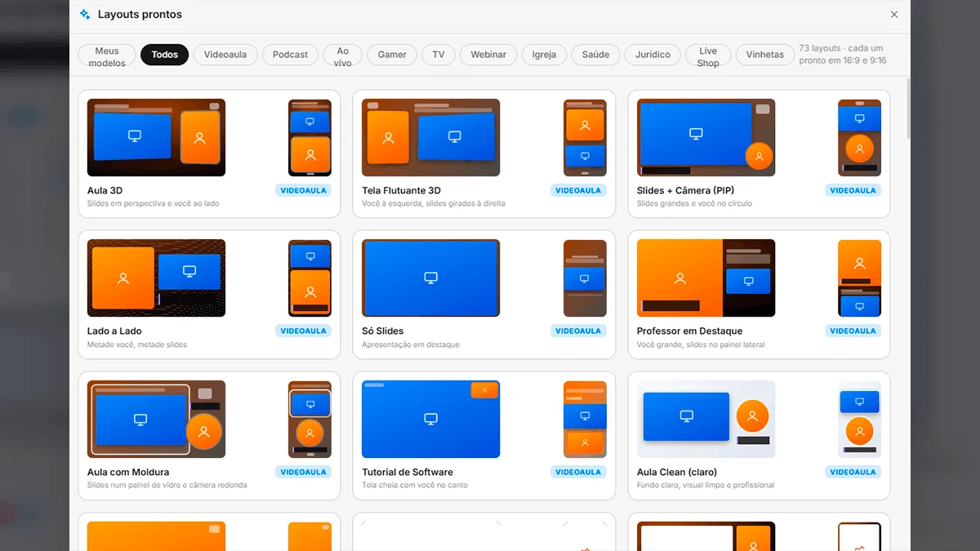Image resolution: width=980 pixels, height=551 pixels.
Task: Click the Só Slides title
Action: pyautogui.click(x=383, y=331)
